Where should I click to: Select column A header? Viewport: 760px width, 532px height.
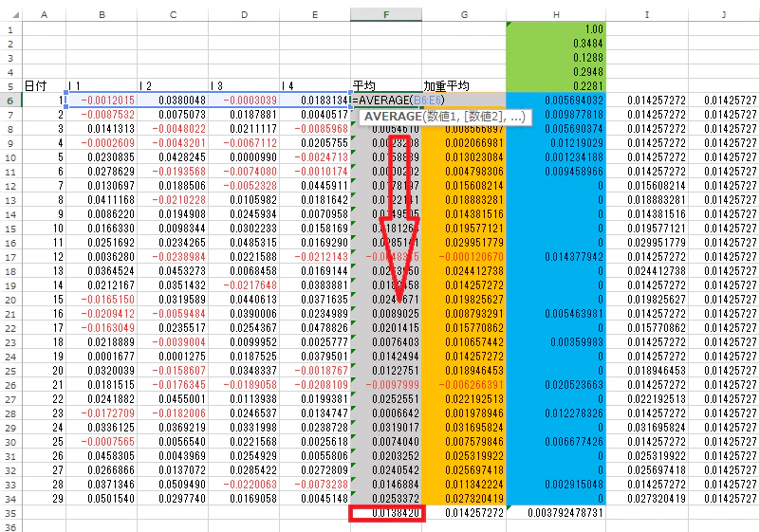(x=44, y=15)
